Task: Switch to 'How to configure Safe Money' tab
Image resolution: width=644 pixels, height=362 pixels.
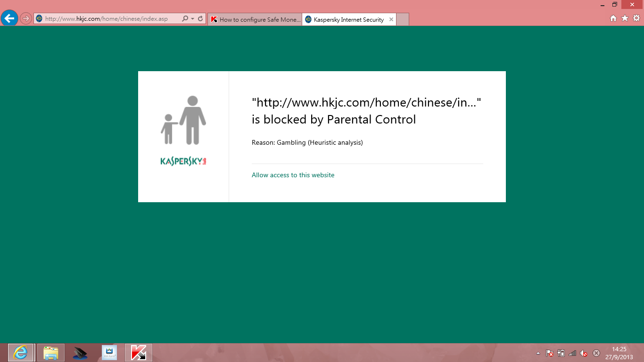Action: tap(255, 19)
